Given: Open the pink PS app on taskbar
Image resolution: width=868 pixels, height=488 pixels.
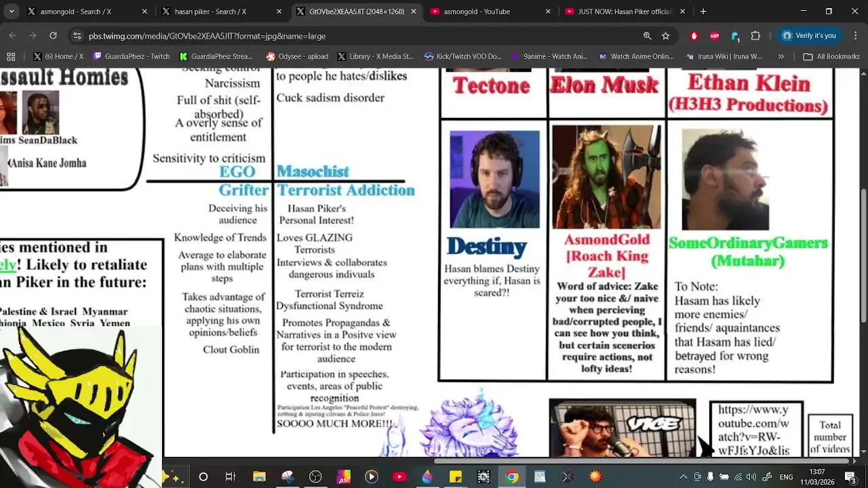Looking at the screenshot, I should point(343,476).
